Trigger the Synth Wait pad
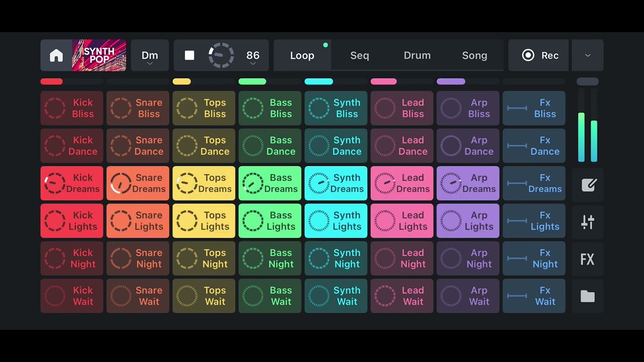 click(x=336, y=296)
